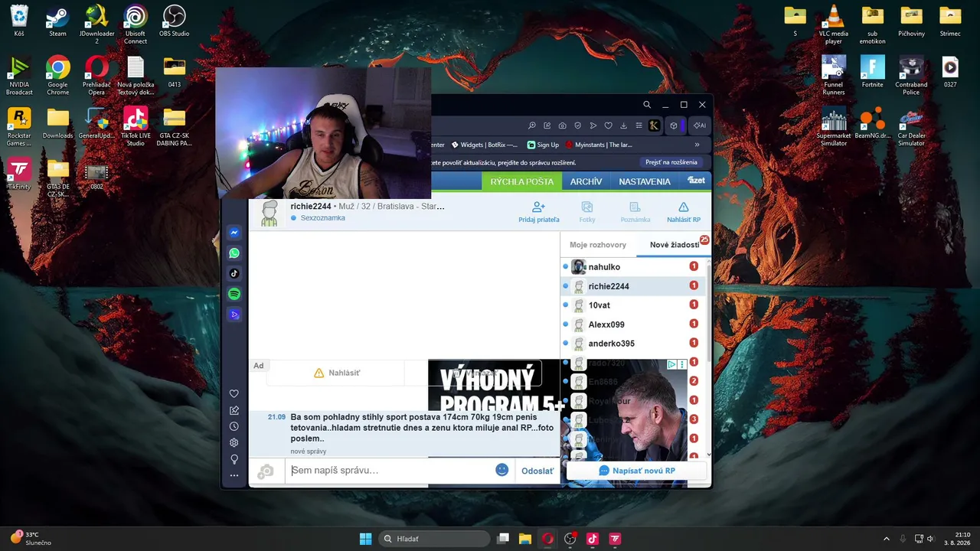Attach a photo with the camera icon
Viewport: 980px width, 551px height.
pyautogui.click(x=266, y=471)
